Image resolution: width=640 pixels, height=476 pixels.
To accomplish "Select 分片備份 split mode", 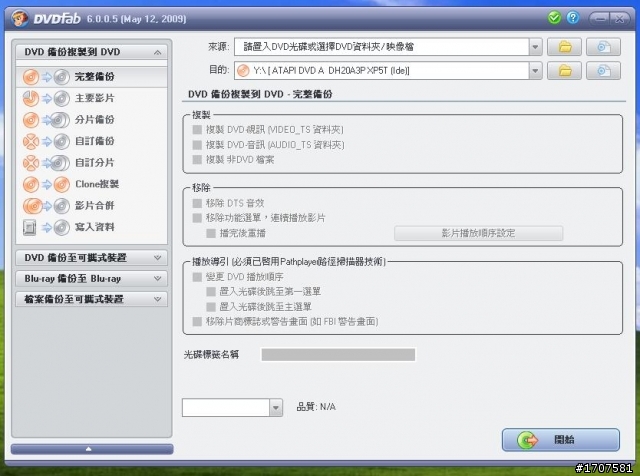I will (92, 120).
